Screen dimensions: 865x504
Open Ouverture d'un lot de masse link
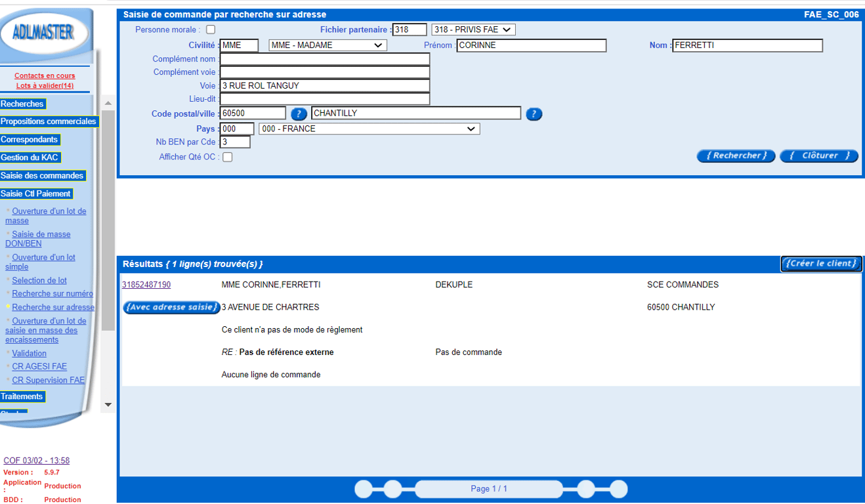46,216
